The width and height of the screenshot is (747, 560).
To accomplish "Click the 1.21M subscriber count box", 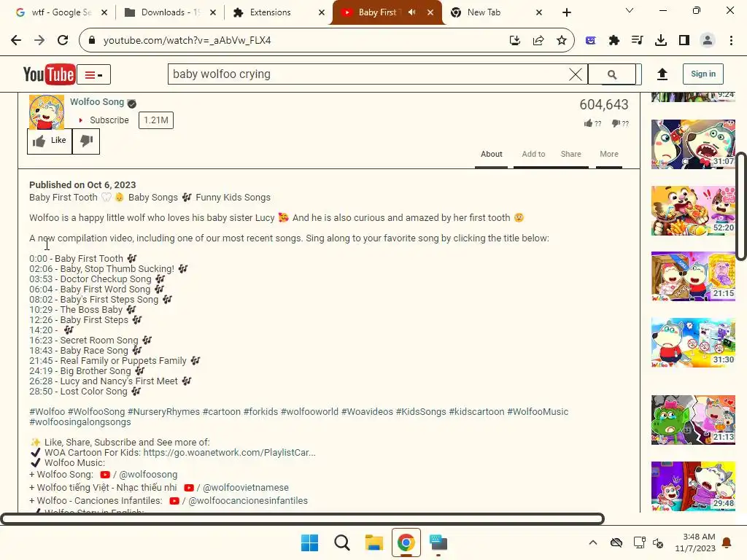I will click(x=156, y=120).
